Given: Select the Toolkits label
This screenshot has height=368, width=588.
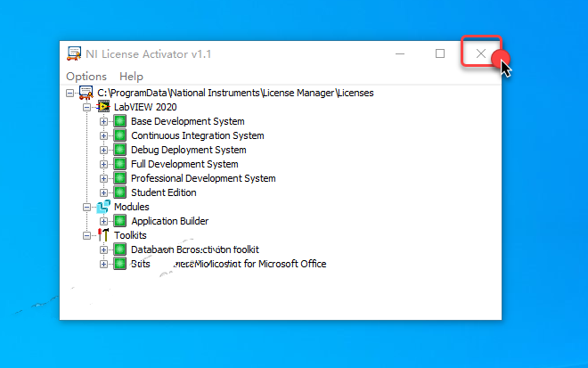Looking at the screenshot, I should 130,235.
